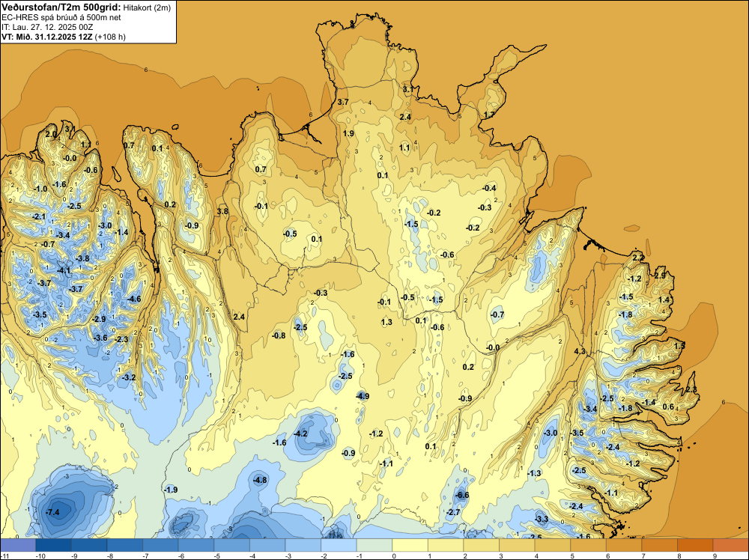
Task: Click the temperature value "-3.6"
Action: point(100,338)
